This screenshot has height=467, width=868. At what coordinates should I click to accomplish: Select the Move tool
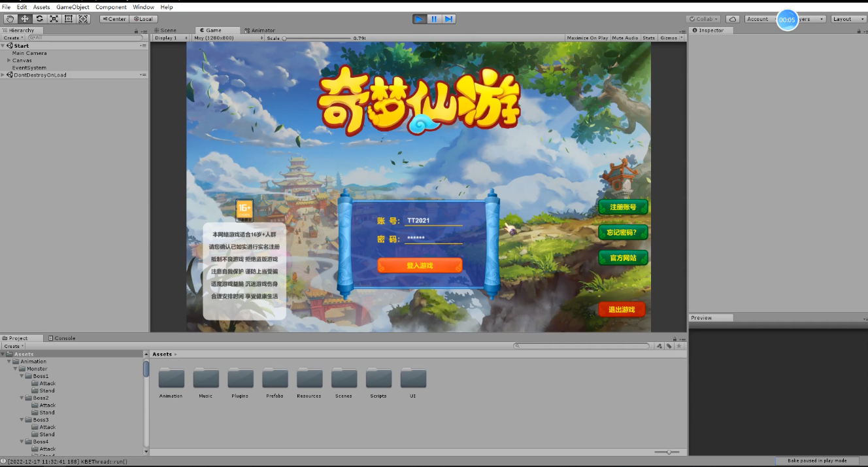24,19
